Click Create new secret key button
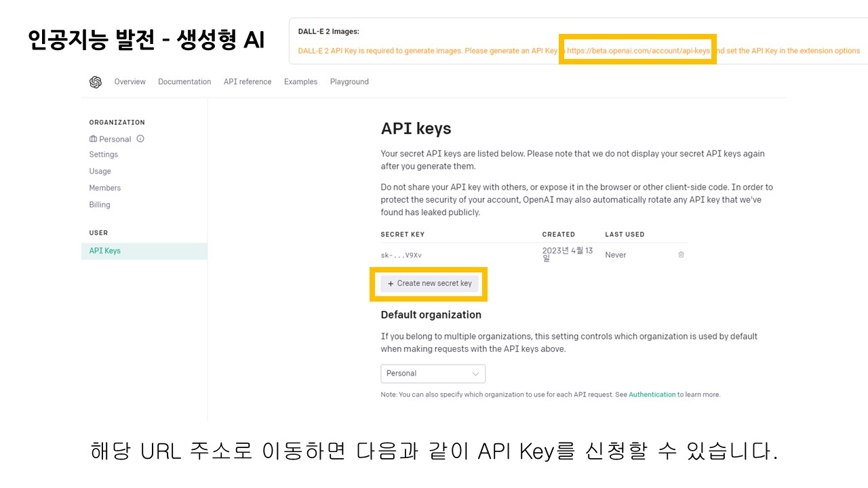Image resolution: width=868 pixels, height=488 pixels. [x=430, y=284]
